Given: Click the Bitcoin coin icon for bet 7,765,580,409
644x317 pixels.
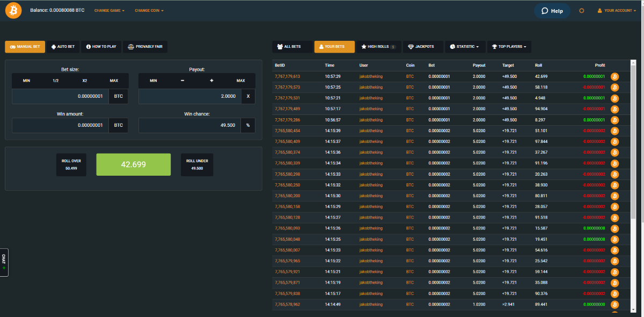Looking at the screenshot, I should pyautogui.click(x=615, y=141).
